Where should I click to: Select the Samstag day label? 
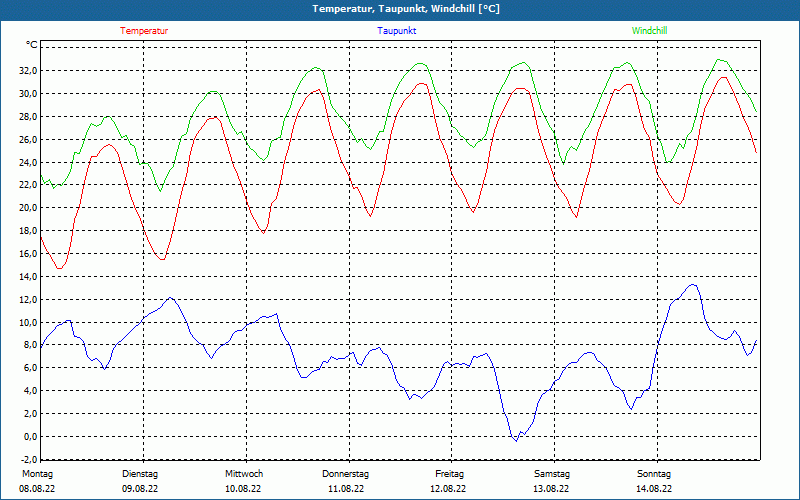click(552, 474)
